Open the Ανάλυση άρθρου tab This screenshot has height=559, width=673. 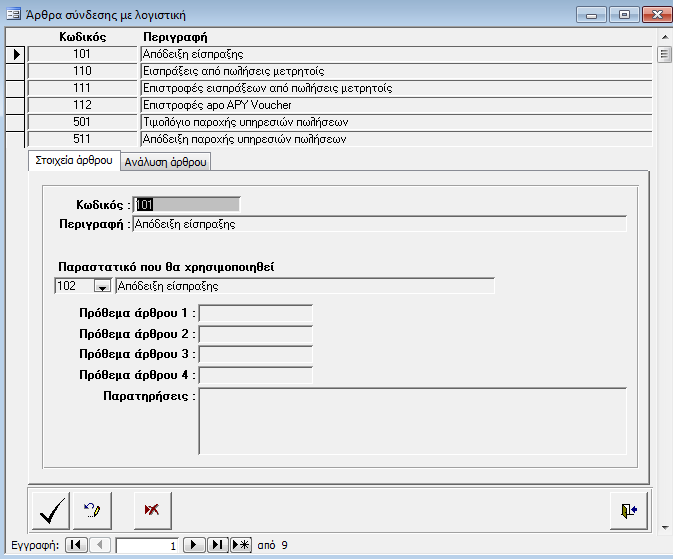(x=167, y=162)
